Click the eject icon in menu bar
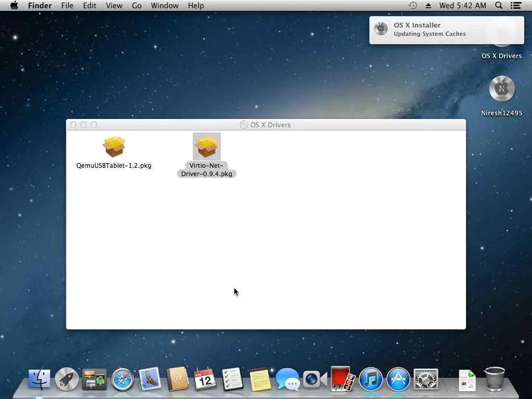Screen dimensions: 532x399 click(x=428, y=5)
